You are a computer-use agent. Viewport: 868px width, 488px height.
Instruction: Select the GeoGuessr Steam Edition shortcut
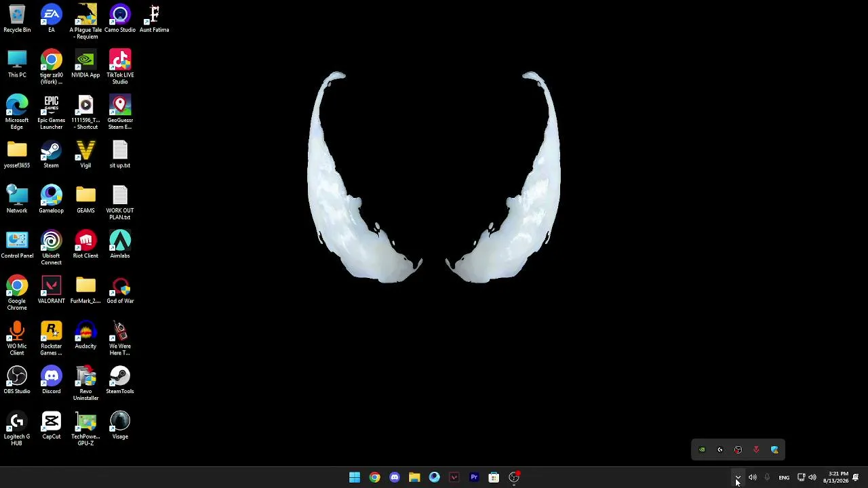(x=120, y=113)
